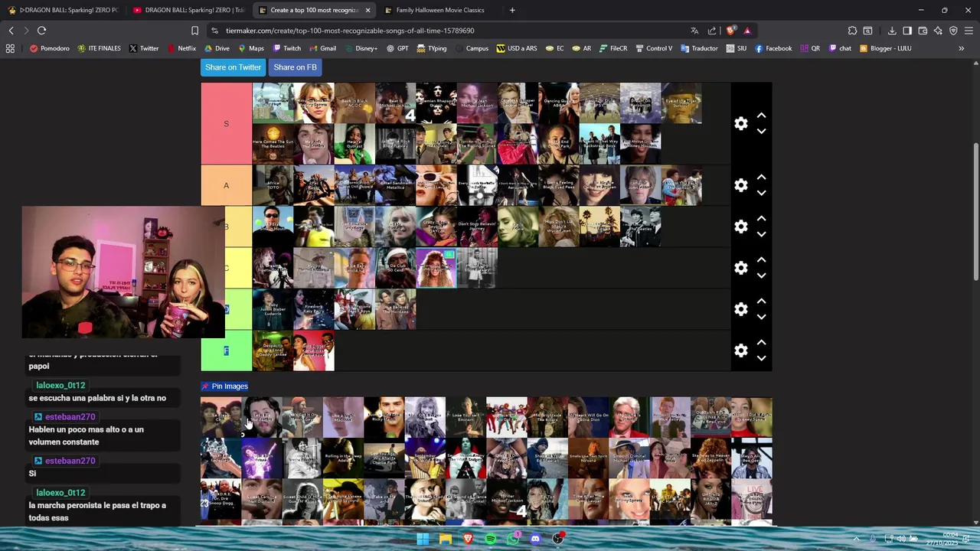
Task: Move the F tier row up
Action: point(761,342)
